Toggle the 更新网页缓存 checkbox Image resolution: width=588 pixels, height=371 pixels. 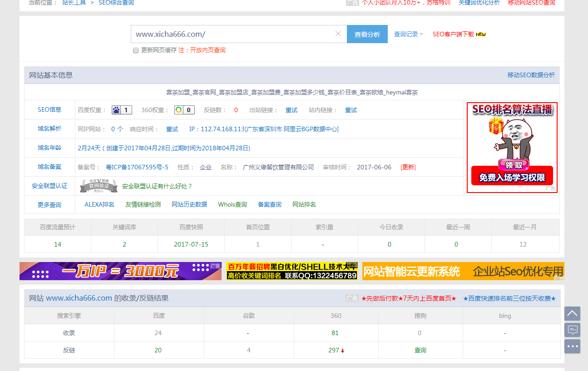[135, 50]
